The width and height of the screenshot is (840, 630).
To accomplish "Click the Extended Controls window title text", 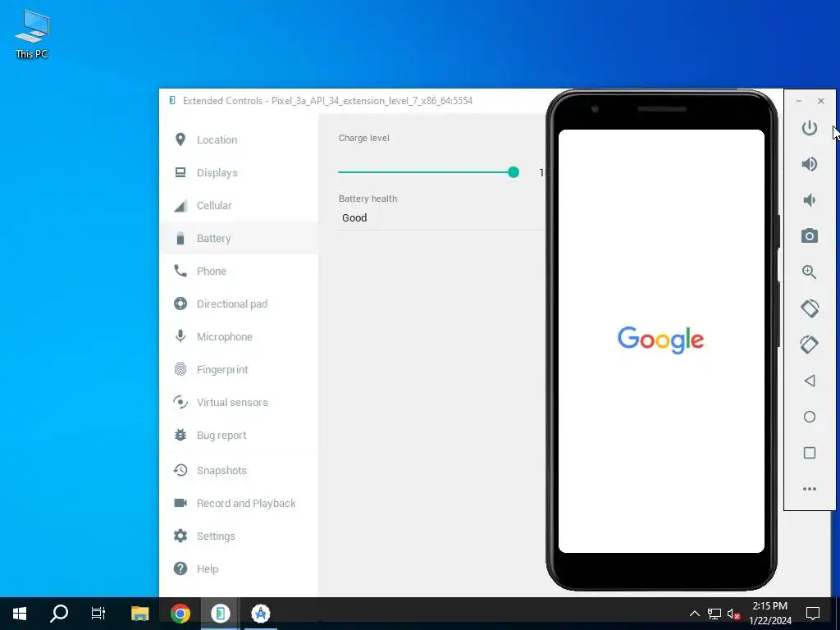I will click(327, 101).
